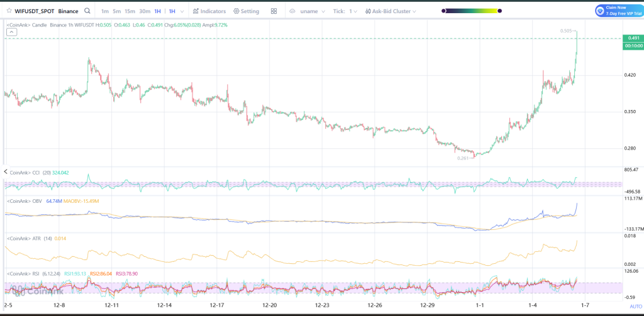Click the 12-8 date on the time axis
The width and height of the screenshot is (644, 316).
point(60,306)
